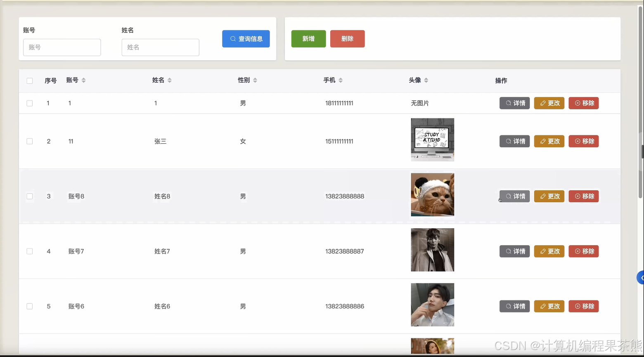View 详情 for the 张三 row
The height and width of the screenshot is (357, 644).
pos(515,141)
